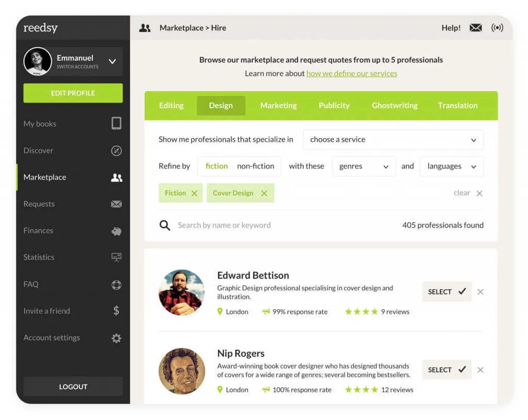Click the Discover compass icon
Viewport: 528px width, 420px height.
pyautogui.click(x=117, y=150)
